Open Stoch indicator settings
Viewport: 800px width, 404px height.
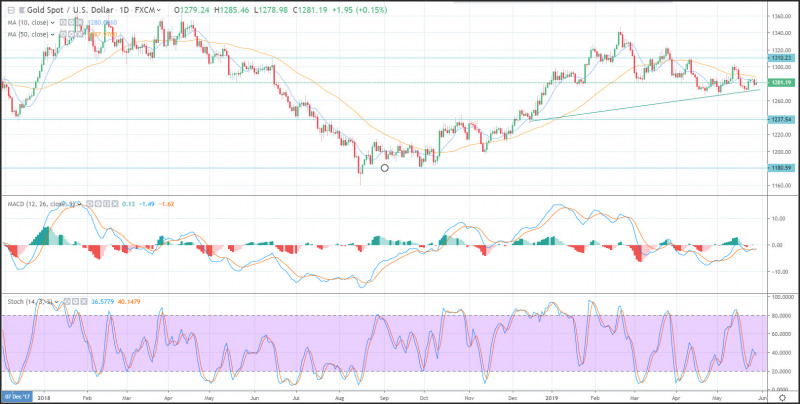pyautogui.click(x=76, y=301)
